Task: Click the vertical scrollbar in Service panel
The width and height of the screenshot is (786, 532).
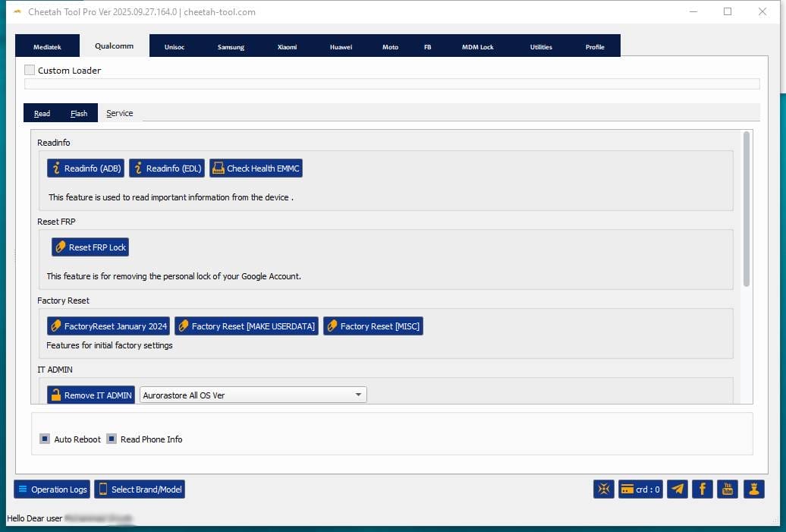Action: coord(747,209)
